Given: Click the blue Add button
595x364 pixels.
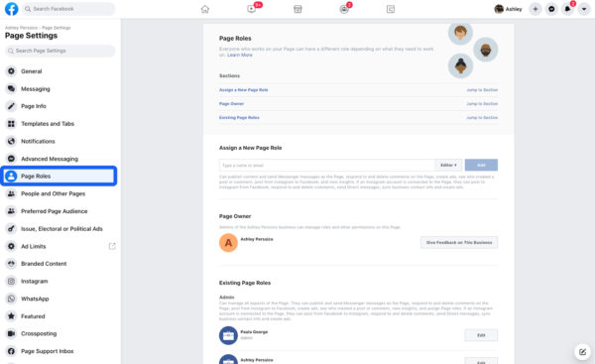Looking at the screenshot, I should click(x=481, y=165).
